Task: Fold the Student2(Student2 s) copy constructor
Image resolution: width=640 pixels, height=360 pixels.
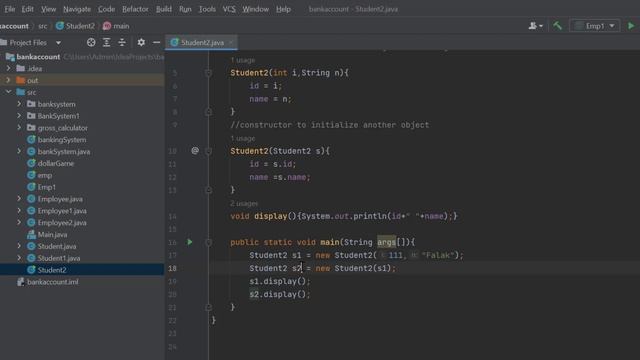Action: [x=208, y=151]
